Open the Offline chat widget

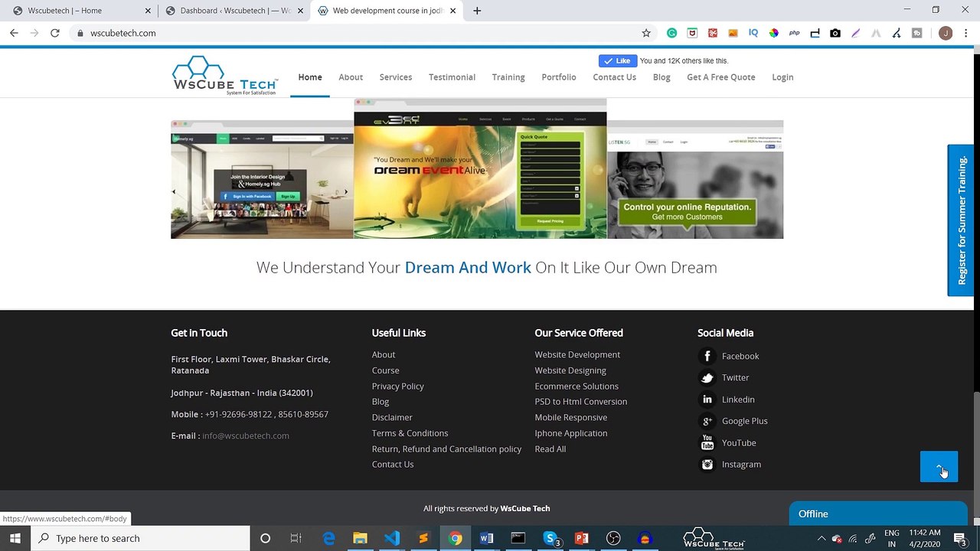click(878, 514)
